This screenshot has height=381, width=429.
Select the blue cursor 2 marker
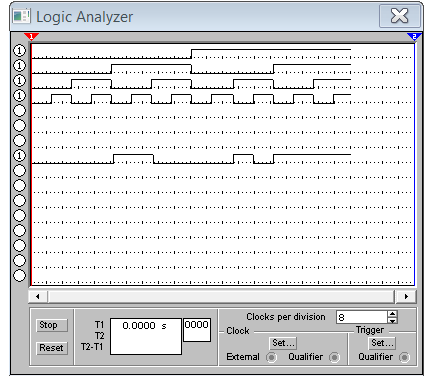(414, 36)
